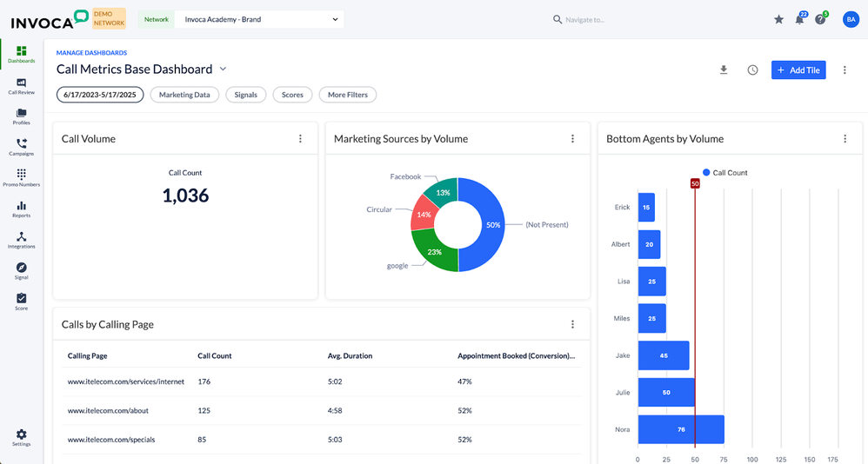Click call count 176 cell
The width and height of the screenshot is (868, 464).
[x=204, y=381]
